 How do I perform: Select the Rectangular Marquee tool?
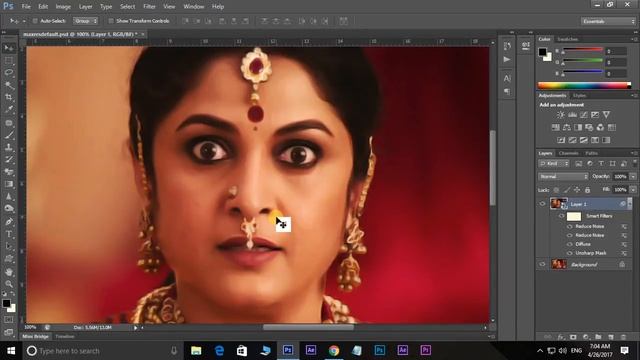[x=9, y=61]
